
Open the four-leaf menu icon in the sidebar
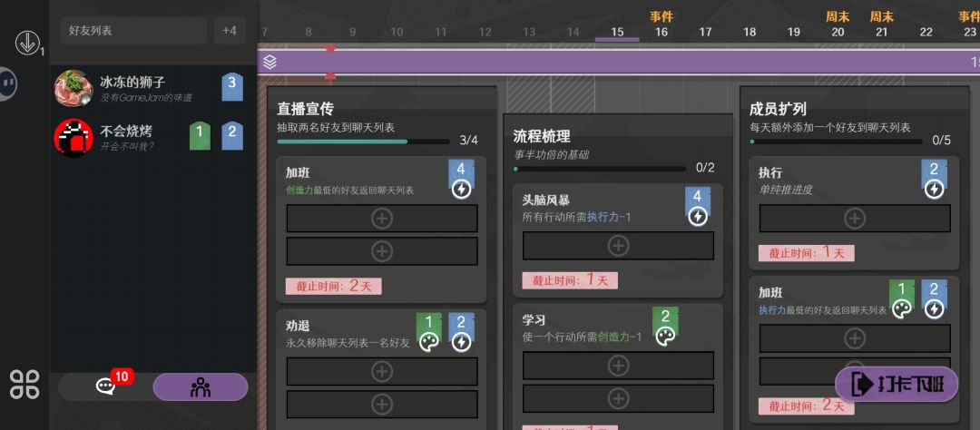pos(24,385)
